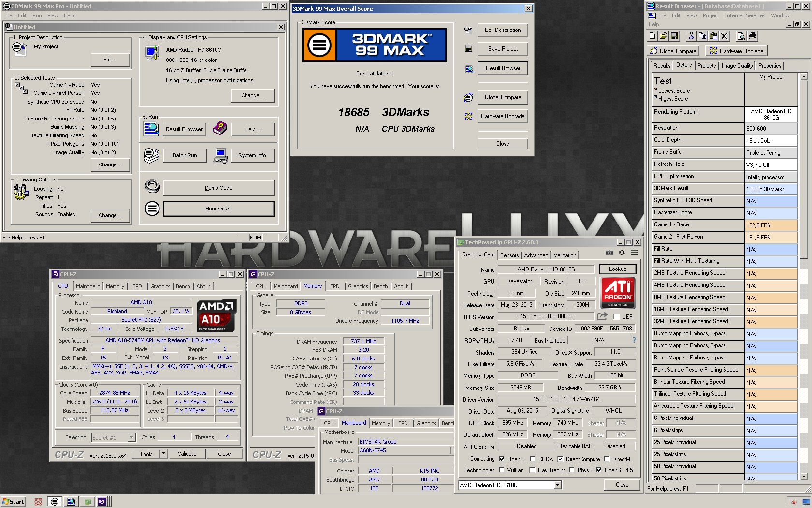Viewport: 812px width, 508px height.
Task: Open Run menu in 3DMark 99 Max
Action: [x=37, y=15]
